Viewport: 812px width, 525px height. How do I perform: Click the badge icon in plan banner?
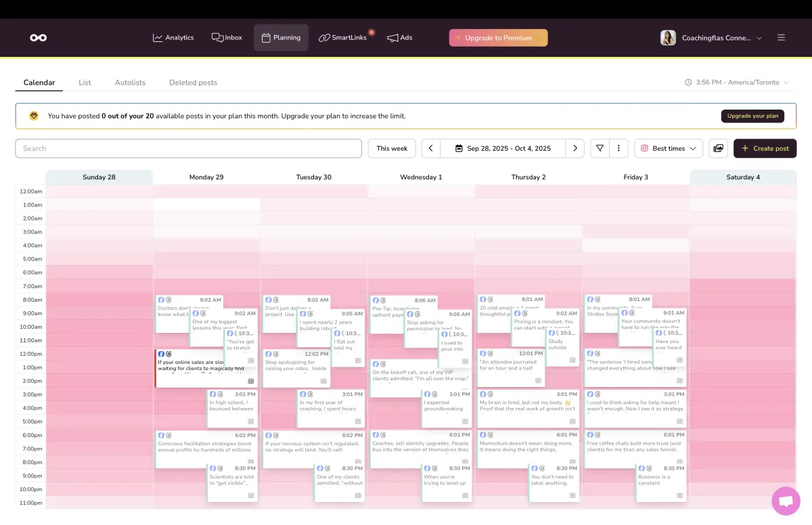point(34,116)
